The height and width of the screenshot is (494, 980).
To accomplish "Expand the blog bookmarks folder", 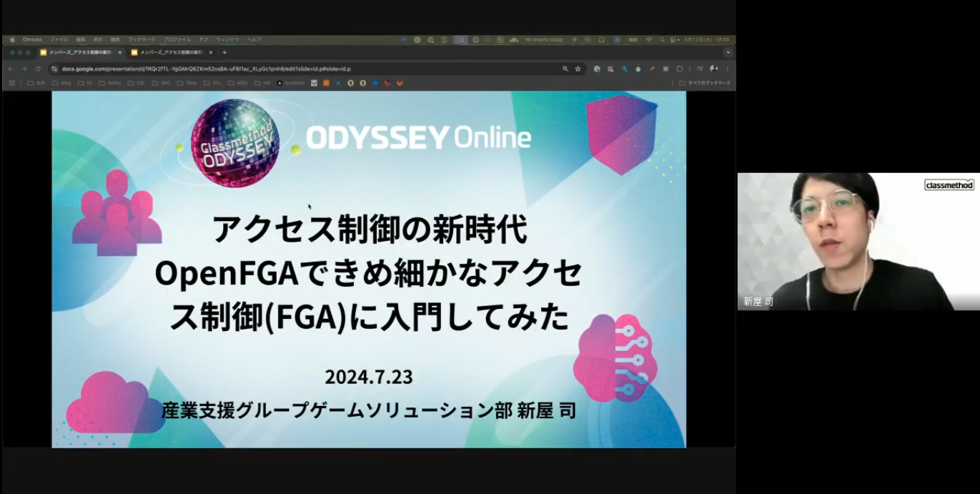I will (x=61, y=83).
